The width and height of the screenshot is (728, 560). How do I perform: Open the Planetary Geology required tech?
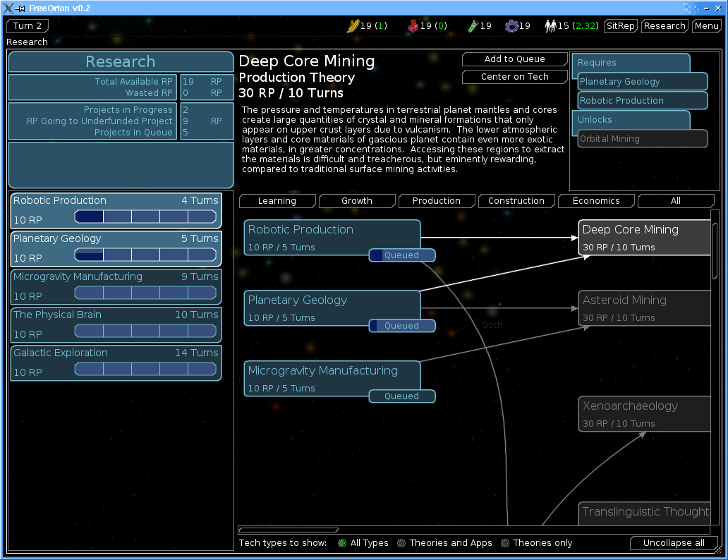[x=643, y=82]
